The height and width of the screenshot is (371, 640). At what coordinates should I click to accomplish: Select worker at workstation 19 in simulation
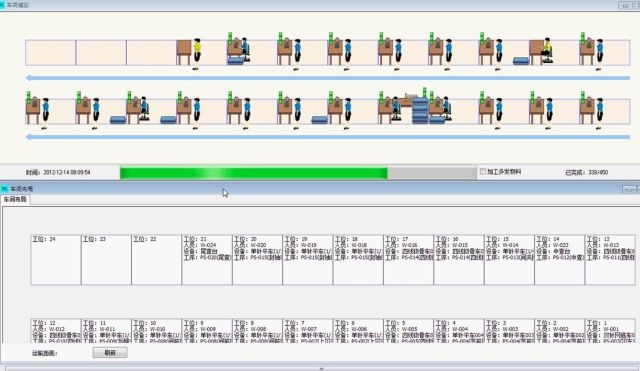298,55
